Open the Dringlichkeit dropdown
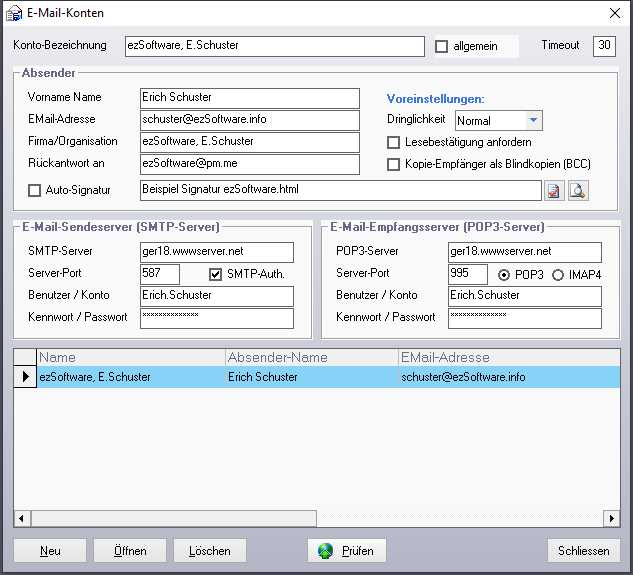The image size is (633, 575). [x=534, y=121]
